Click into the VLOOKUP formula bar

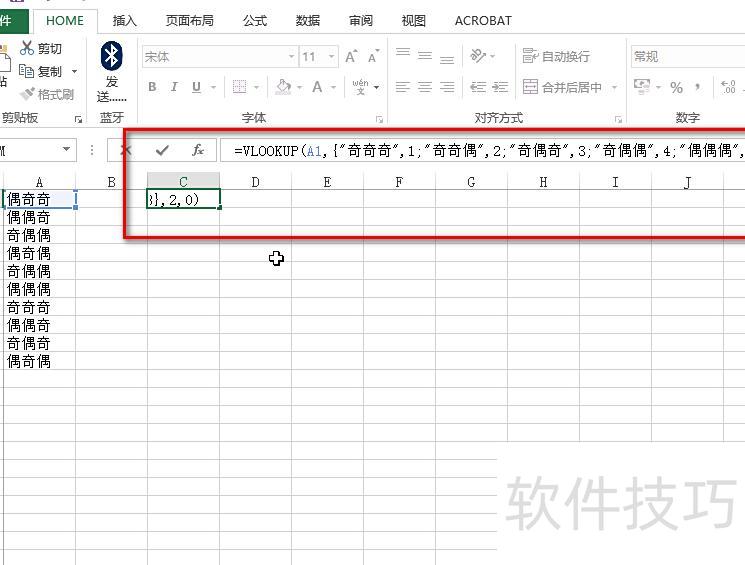click(x=482, y=151)
